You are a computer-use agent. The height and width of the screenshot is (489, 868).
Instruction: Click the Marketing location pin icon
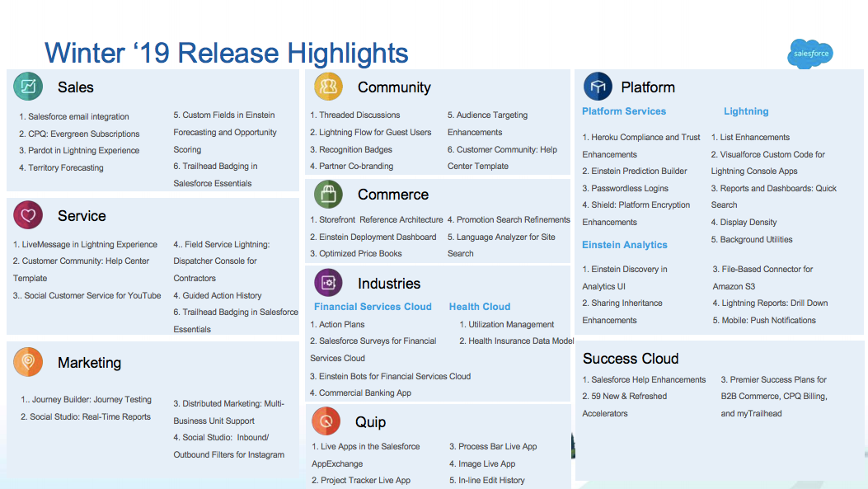pos(28,362)
